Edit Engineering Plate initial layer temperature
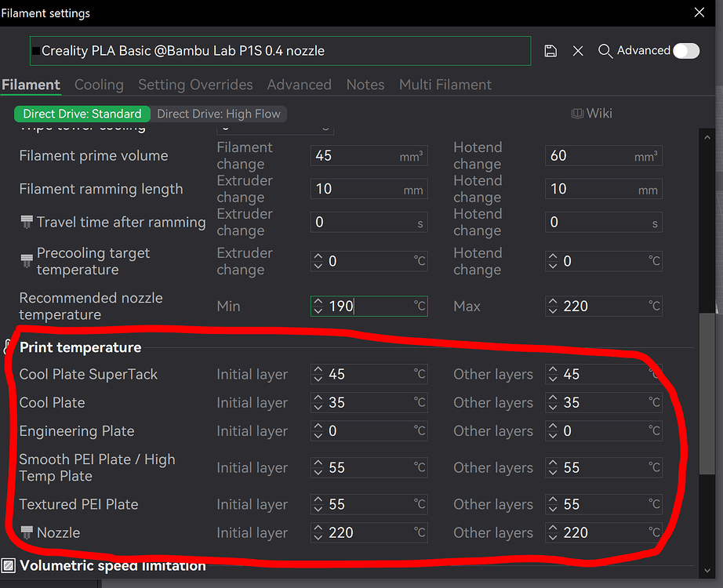 click(369, 430)
